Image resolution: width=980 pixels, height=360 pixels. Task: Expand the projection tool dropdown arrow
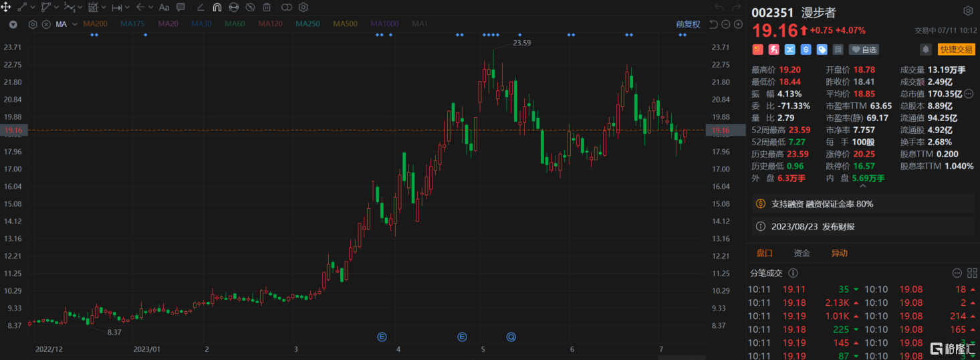point(104,7)
